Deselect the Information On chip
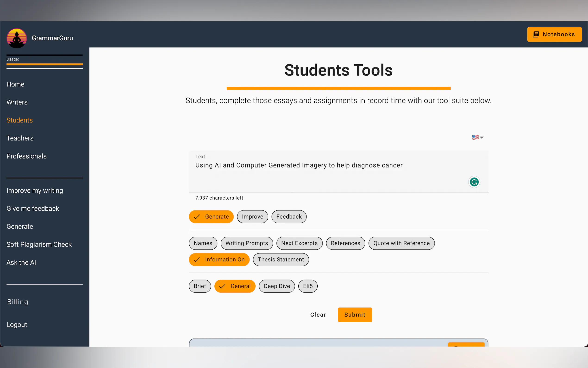The width and height of the screenshot is (588, 368). [219, 260]
